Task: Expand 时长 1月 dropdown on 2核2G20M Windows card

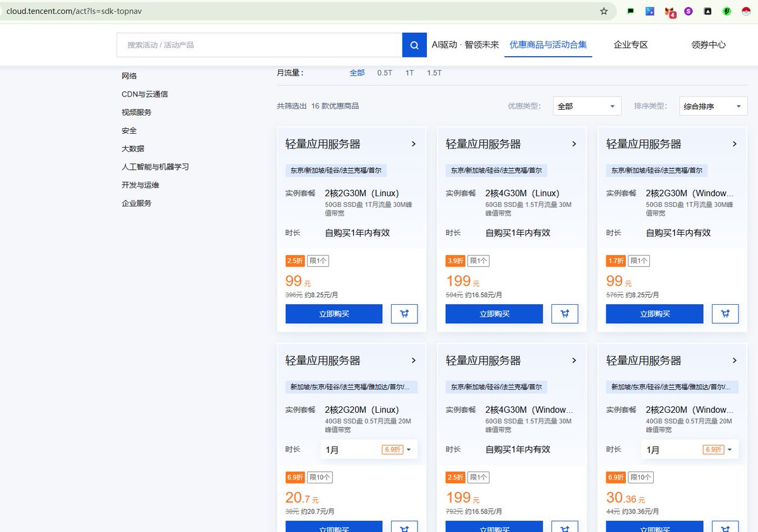Action: click(x=690, y=449)
